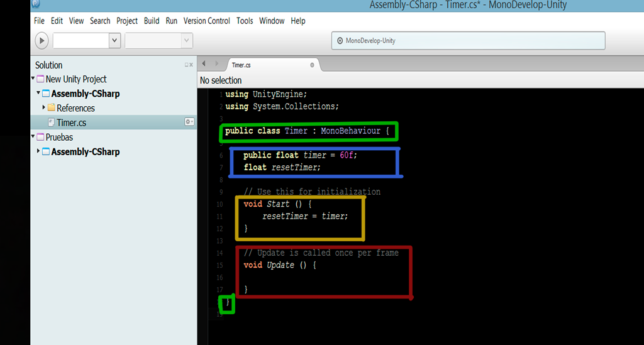Image resolution: width=644 pixels, height=345 pixels.
Task: Open the Help menu
Action: click(298, 21)
